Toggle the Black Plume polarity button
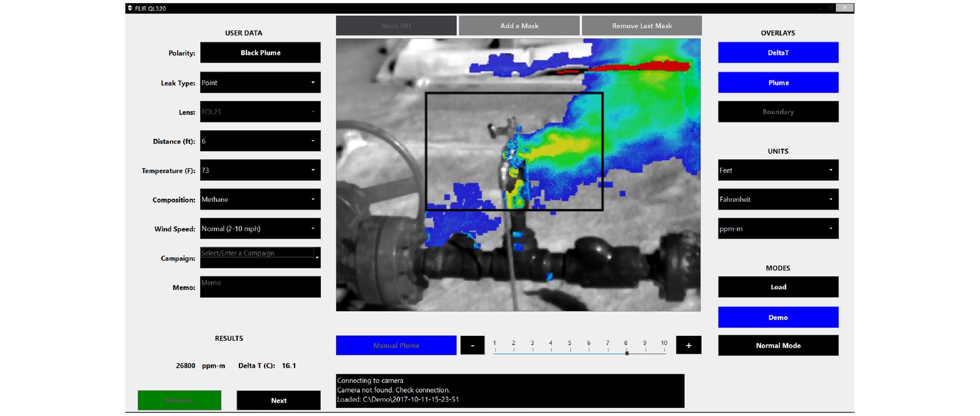This screenshot has width=980, height=416. pos(260,53)
